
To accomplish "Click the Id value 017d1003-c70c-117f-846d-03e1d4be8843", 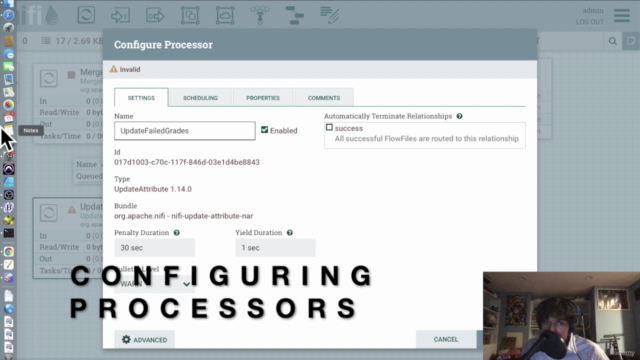I will pyautogui.click(x=187, y=162).
